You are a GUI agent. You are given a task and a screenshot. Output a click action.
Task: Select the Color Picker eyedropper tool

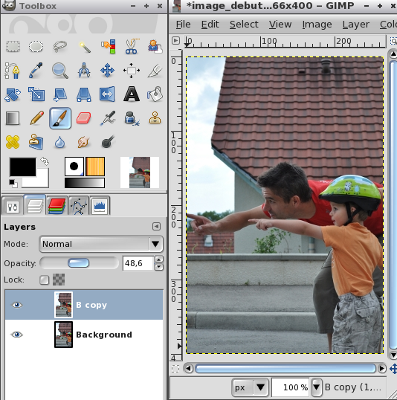tap(36, 71)
